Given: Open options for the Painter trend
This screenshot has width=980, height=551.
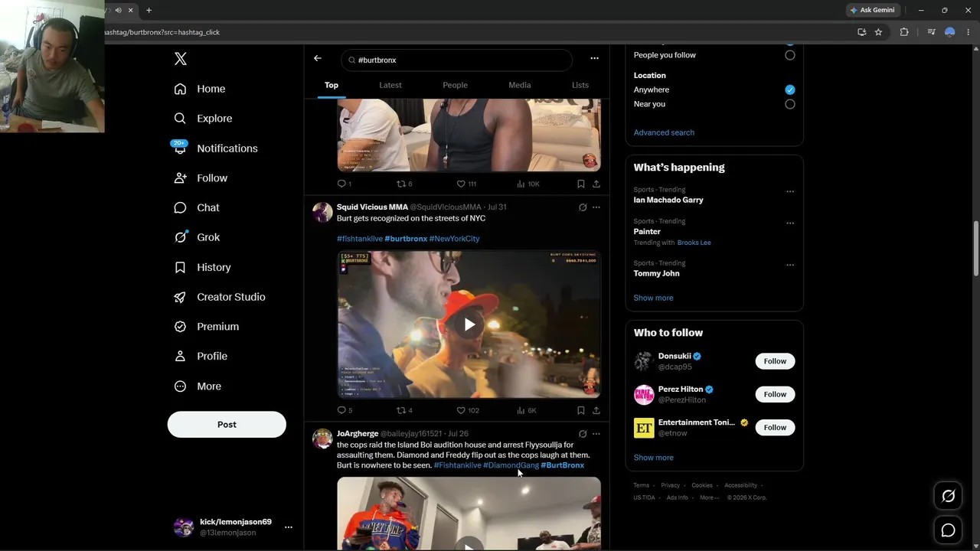Looking at the screenshot, I should point(790,223).
